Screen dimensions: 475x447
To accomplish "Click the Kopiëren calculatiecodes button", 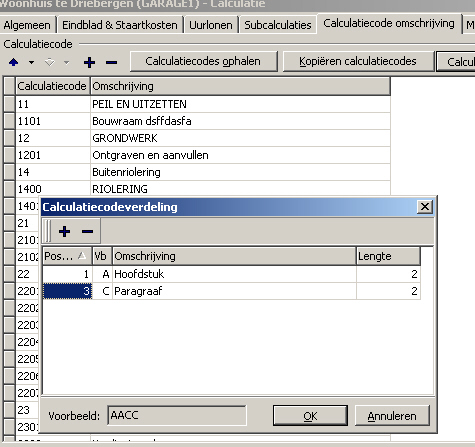I will coord(358,61).
